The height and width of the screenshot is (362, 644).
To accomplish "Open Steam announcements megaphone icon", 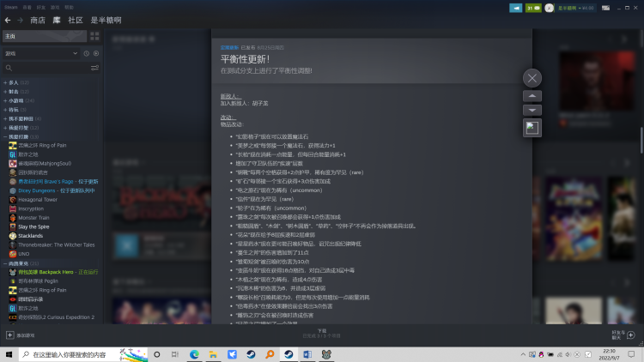I will pos(515,8).
